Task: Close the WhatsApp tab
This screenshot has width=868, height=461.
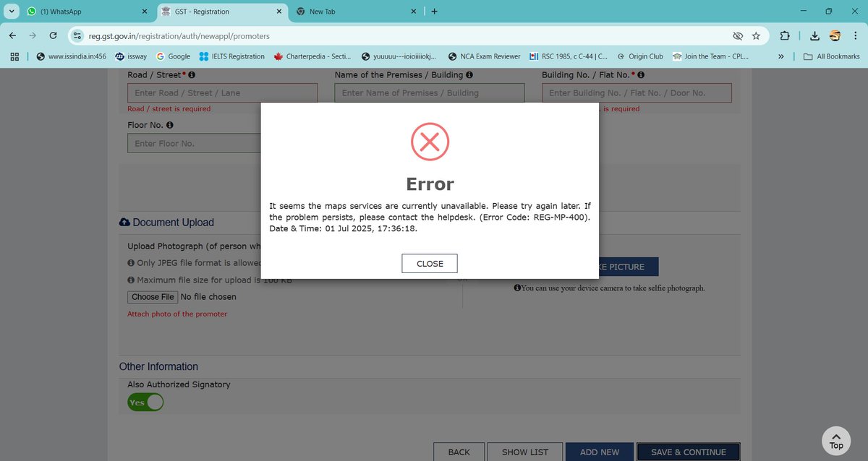Action: tap(145, 12)
